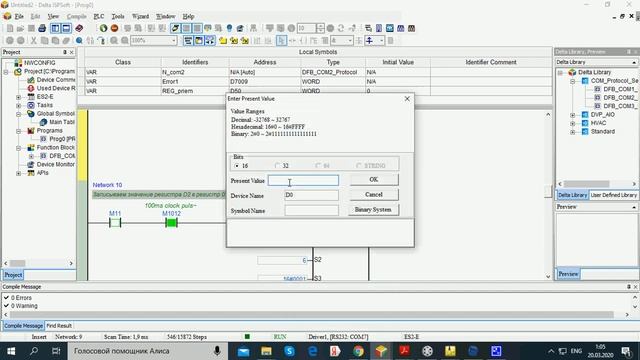640x360 pixels.
Task: Close the Enter Present Value dialog
Action: pyautogui.click(x=407, y=99)
